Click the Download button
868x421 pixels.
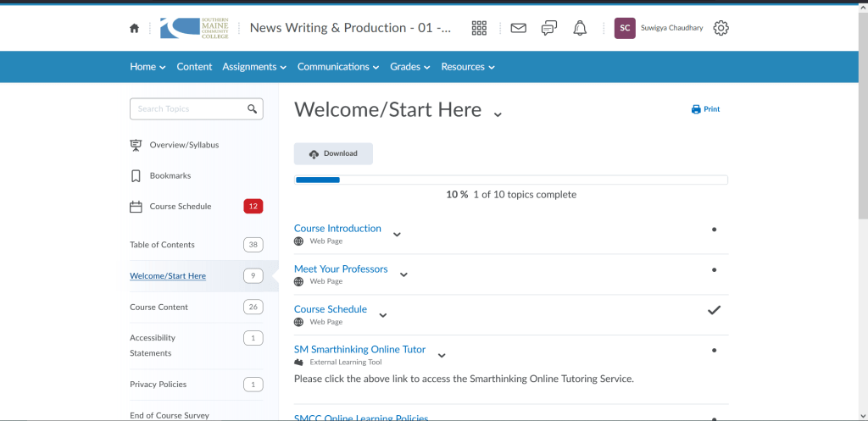[x=333, y=154]
